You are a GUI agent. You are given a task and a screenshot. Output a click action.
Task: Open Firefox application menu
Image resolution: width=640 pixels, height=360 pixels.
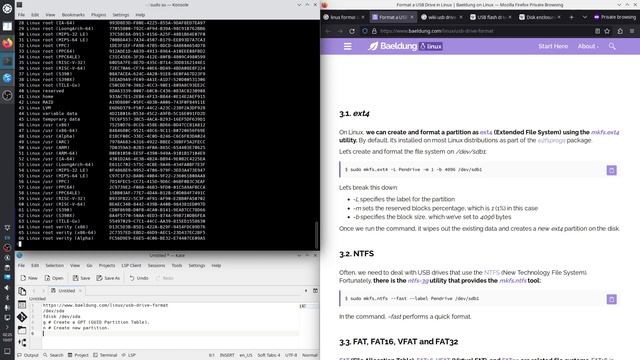pos(632,31)
